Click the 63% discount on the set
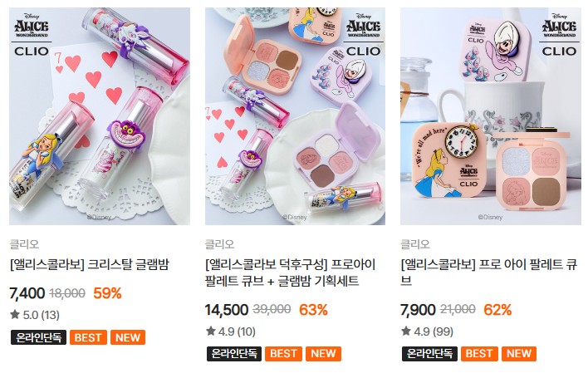 click(313, 310)
